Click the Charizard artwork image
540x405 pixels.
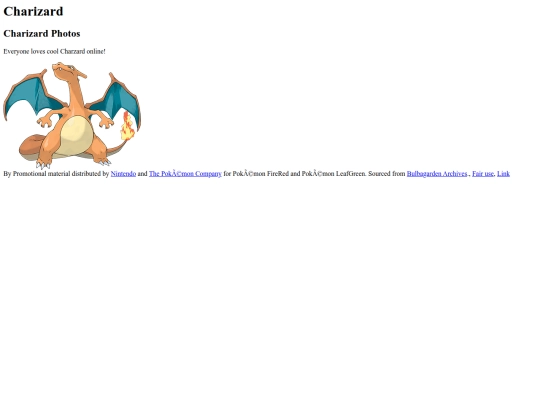tap(72, 116)
